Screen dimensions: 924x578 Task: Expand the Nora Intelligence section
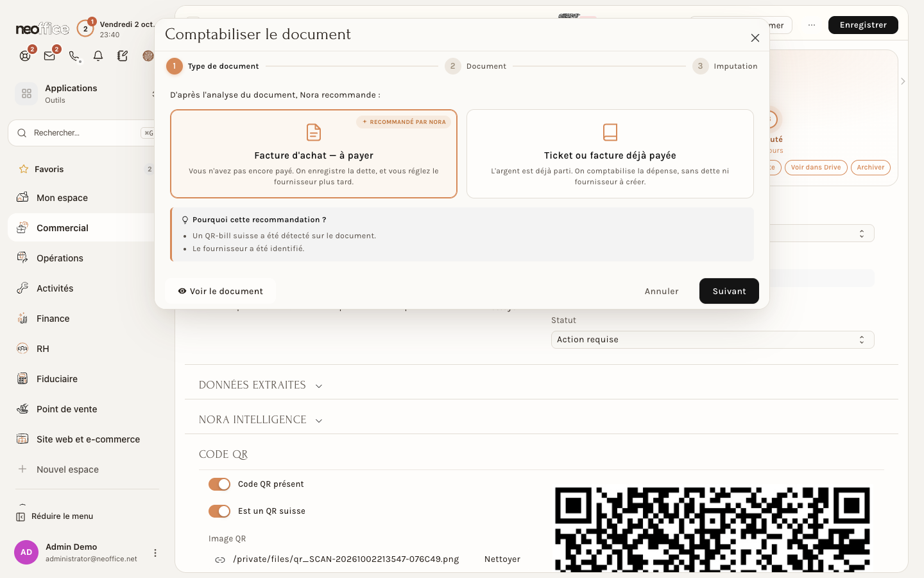click(x=261, y=420)
